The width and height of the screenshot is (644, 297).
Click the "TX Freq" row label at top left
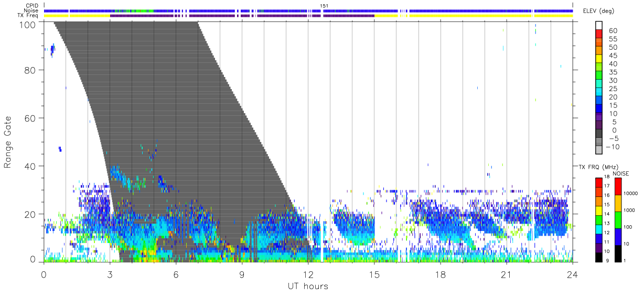pyautogui.click(x=28, y=16)
